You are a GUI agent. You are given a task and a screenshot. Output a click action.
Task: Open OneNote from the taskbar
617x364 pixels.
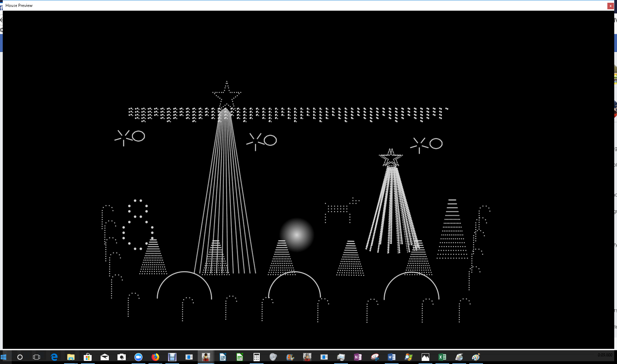[x=358, y=357]
